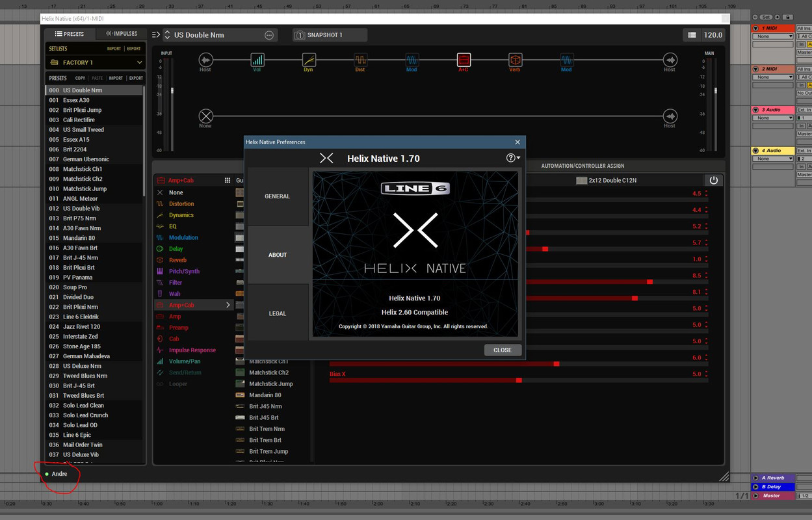
Task: Close the Helix Native Preferences window
Action: [517, 142]
